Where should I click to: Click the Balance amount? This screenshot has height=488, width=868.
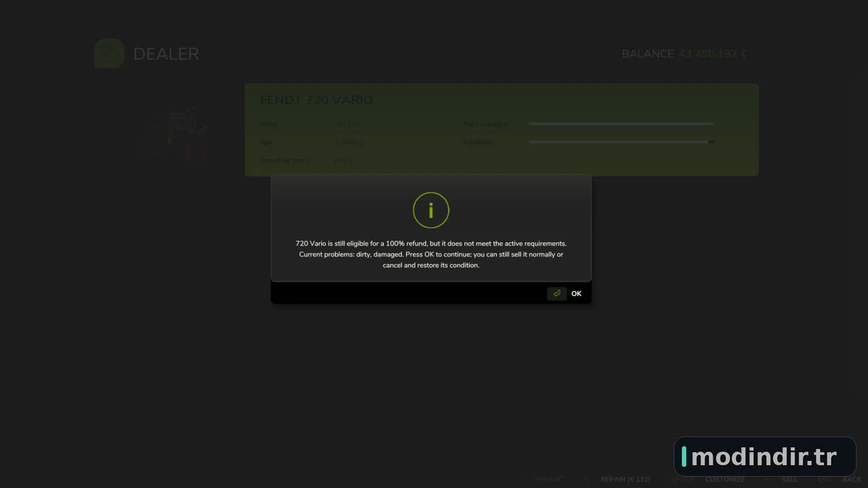(713, 54)
